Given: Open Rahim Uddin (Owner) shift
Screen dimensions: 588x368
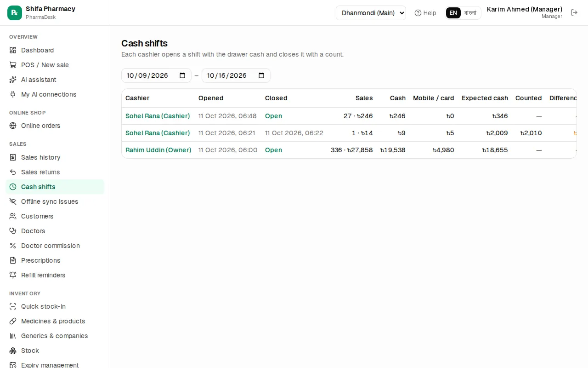Looking at the screenshot, I should [158, 150].
